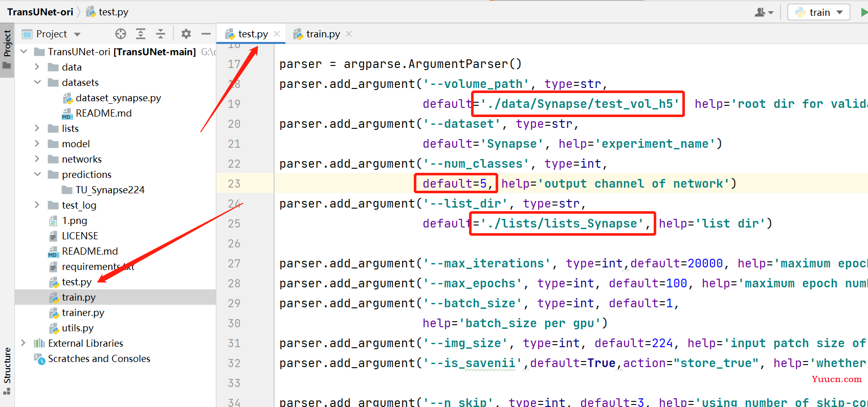Select Scratches and Consoles node
This screenshot has height=407, width=868.
pos(99,358)
